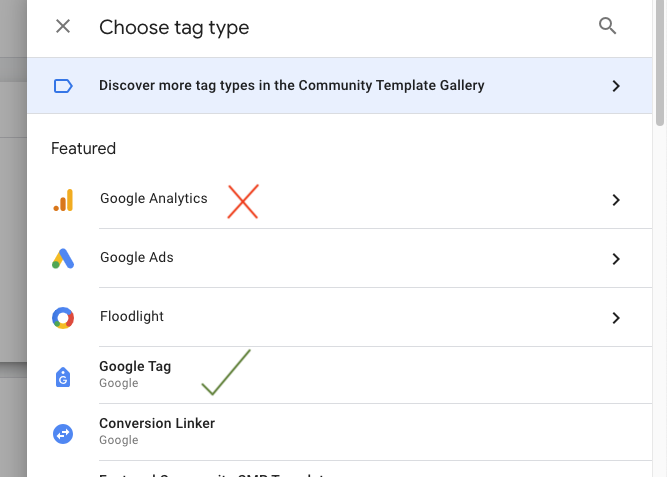Click the Floodlight ring icon
Viewport: 667px width, 477px height.
[x=63, y=318]
